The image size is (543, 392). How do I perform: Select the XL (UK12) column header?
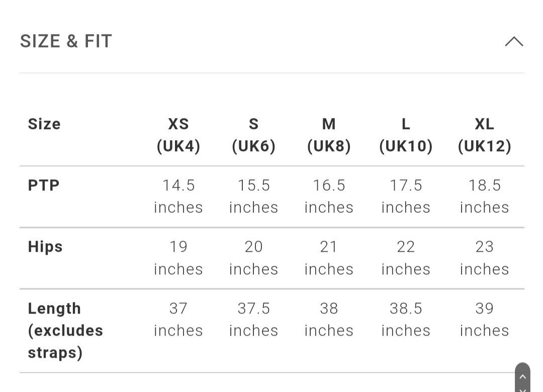tap(485, 135)
